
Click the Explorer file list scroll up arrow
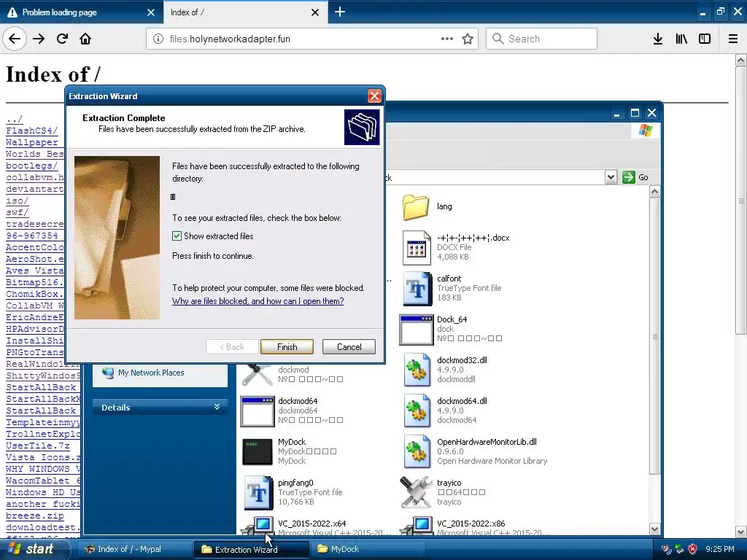point(654,192)
